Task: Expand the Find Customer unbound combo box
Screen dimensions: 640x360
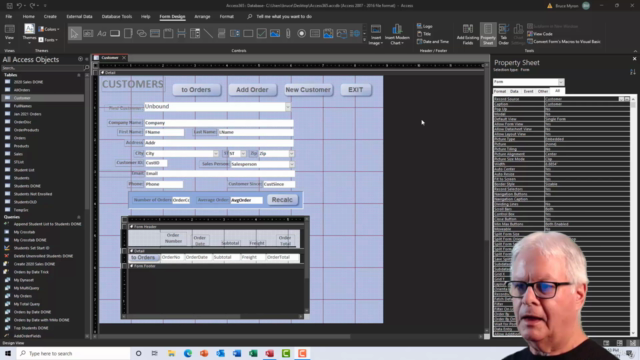Action: [x=288, y=107]
